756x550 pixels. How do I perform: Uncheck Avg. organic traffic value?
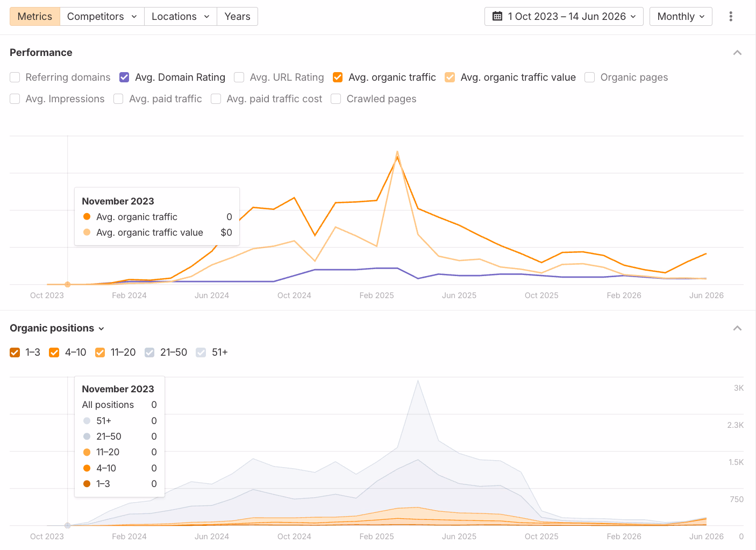coord(450,77)
